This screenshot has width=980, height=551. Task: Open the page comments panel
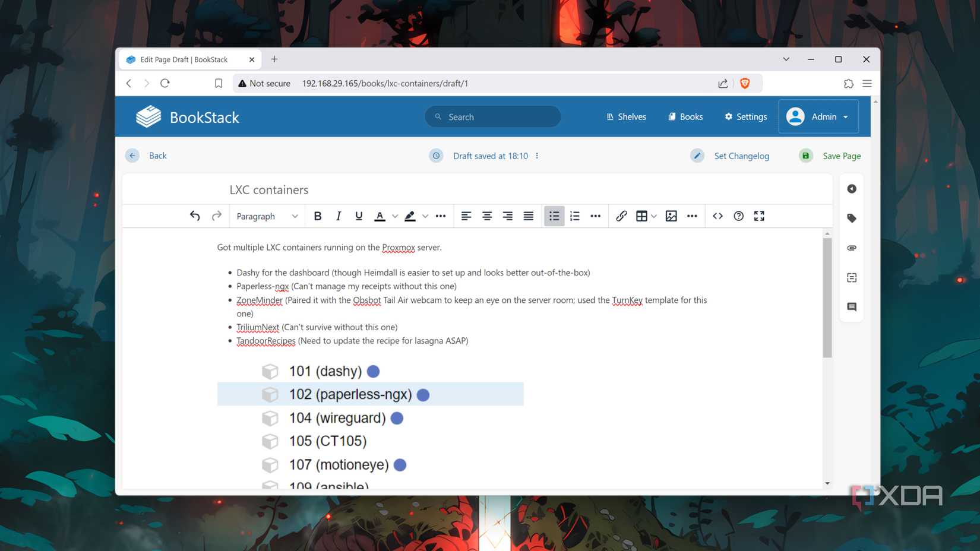(x=852, y=307)
